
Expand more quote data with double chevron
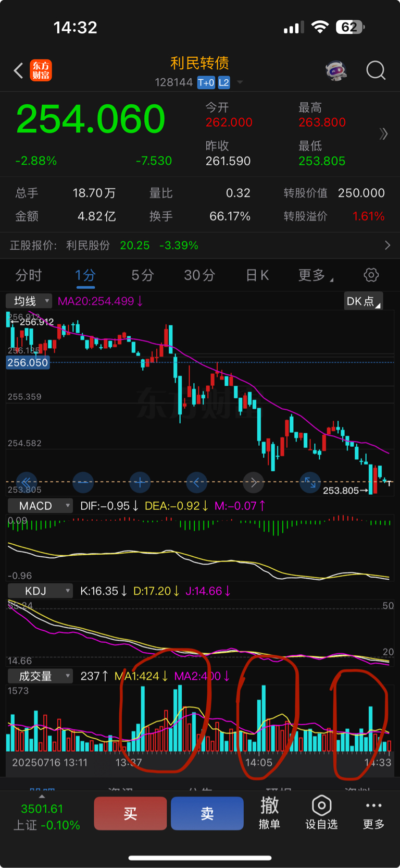point(384,134)
